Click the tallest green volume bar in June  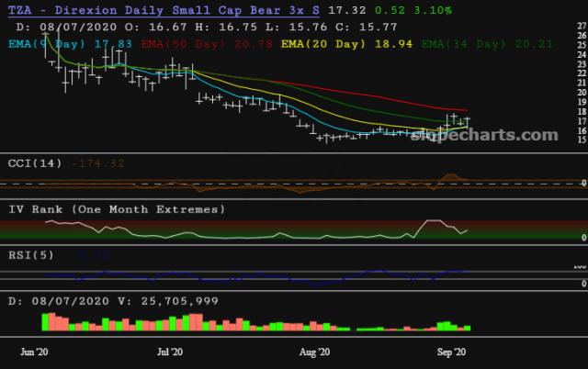[x=45, y=321]
